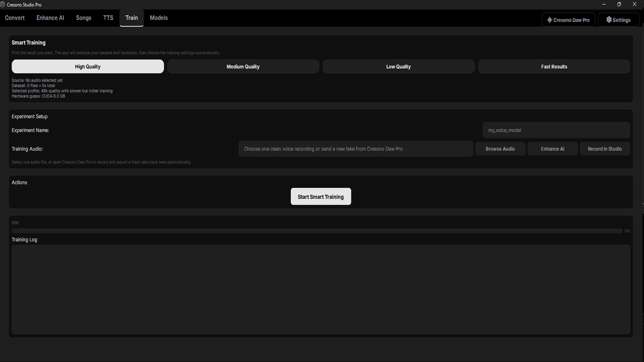Click the Record in Studio button
The width and height of the screenshot is (644, 362).
click(x=604, y=149)
